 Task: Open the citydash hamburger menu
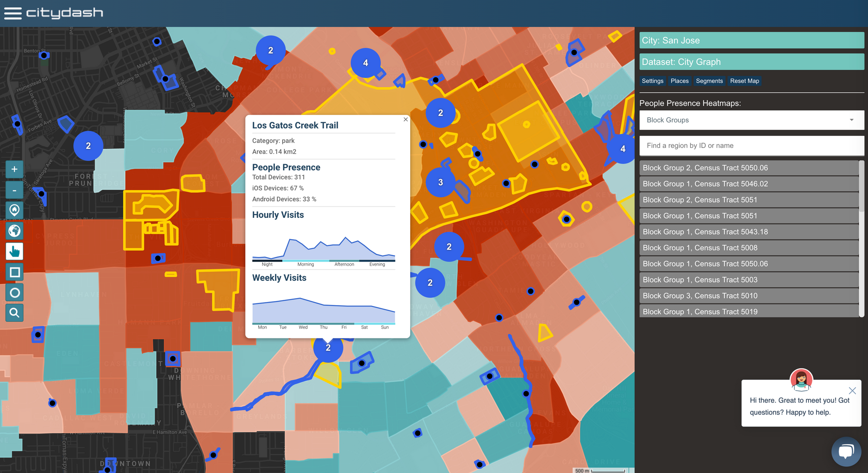(x=13, y=13)
